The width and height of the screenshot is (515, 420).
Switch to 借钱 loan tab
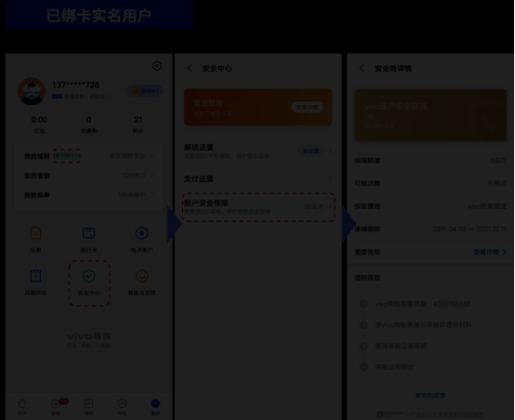56,407
